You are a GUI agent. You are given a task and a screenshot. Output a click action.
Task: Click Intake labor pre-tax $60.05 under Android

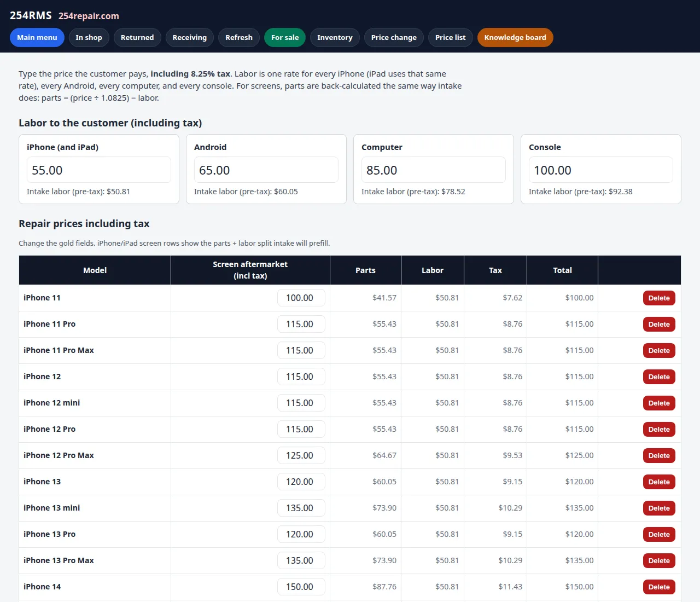[246, 192]
